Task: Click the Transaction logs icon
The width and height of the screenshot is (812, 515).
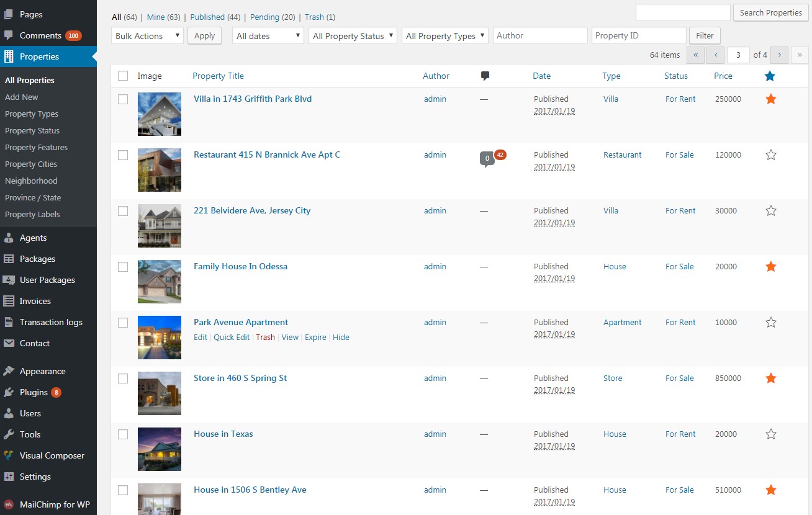Action: point(9,322)
